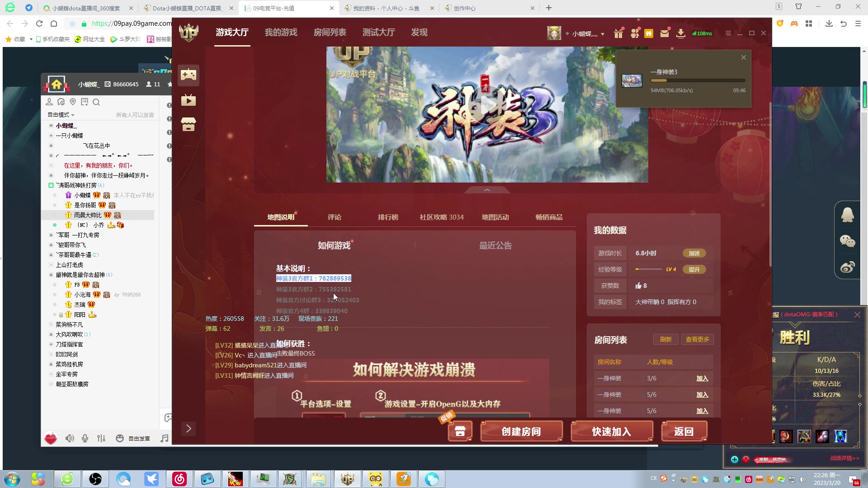Open the YY music note icon
Screen dimensions: 868x488
tap(165, 438)
